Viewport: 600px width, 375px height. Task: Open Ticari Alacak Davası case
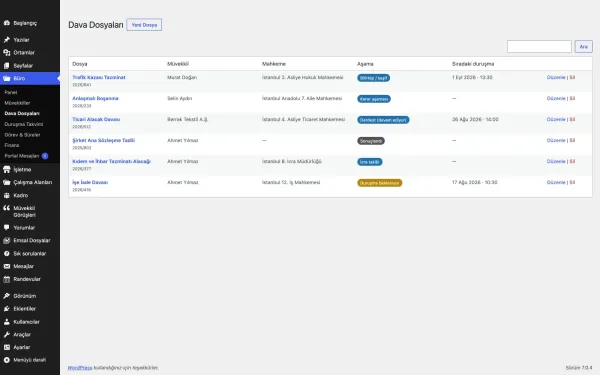tap(96, 119)
